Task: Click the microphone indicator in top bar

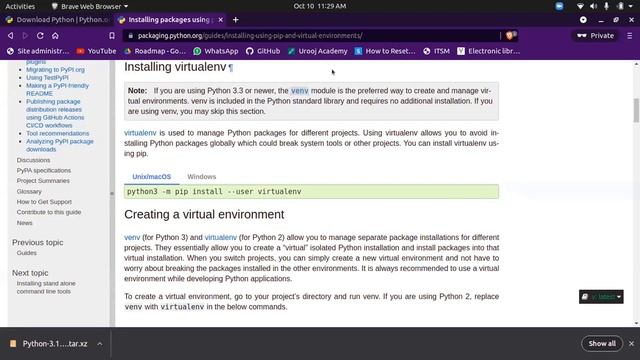Action: pos(607,6)
